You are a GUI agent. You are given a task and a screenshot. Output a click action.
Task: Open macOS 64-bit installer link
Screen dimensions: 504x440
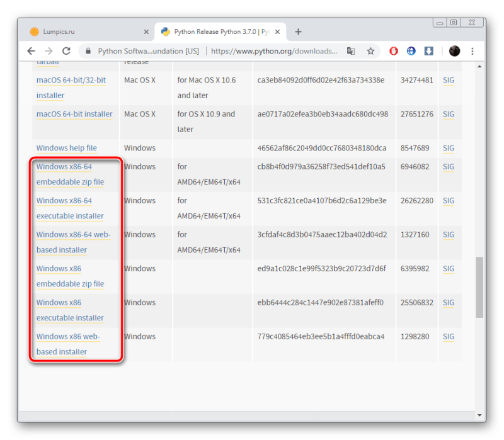(x=74, y=114)
